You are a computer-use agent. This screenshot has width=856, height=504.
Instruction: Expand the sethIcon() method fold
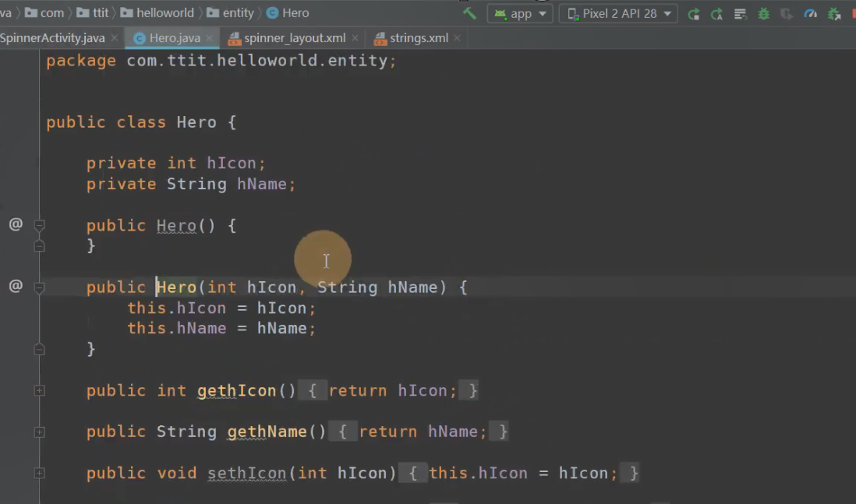pos(39,473)
